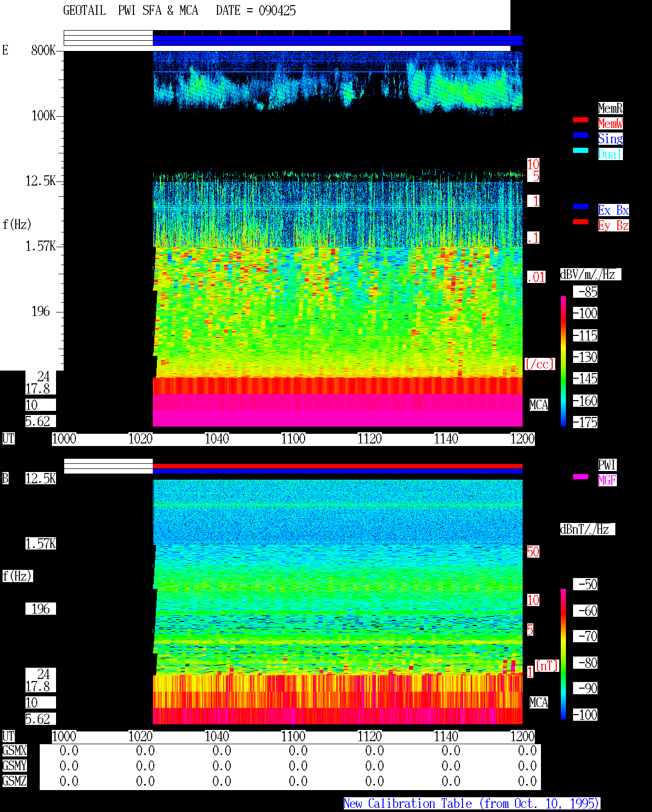652x812 pixels.
Task: Click the red status bar above B spectrogram
Action: 338,466
